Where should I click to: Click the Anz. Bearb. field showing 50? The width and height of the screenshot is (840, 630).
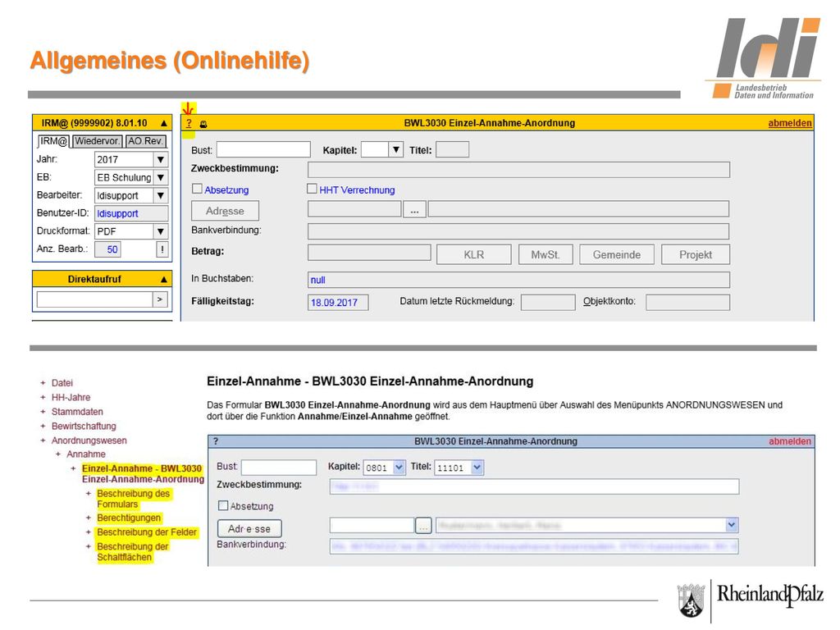click(x=107, y=249)
